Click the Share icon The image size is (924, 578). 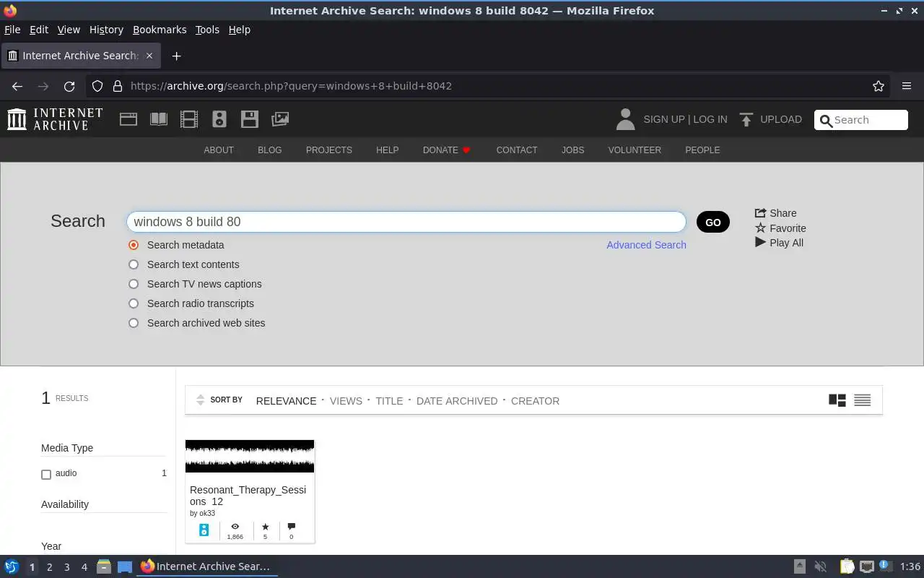(x=760, y=213)
